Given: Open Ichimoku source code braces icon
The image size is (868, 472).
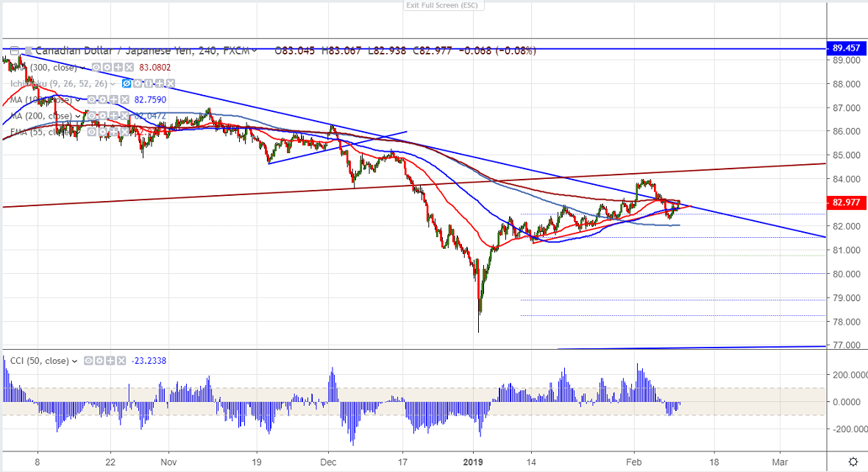Looking at the screenshot, I should click(x=149, y=84).
